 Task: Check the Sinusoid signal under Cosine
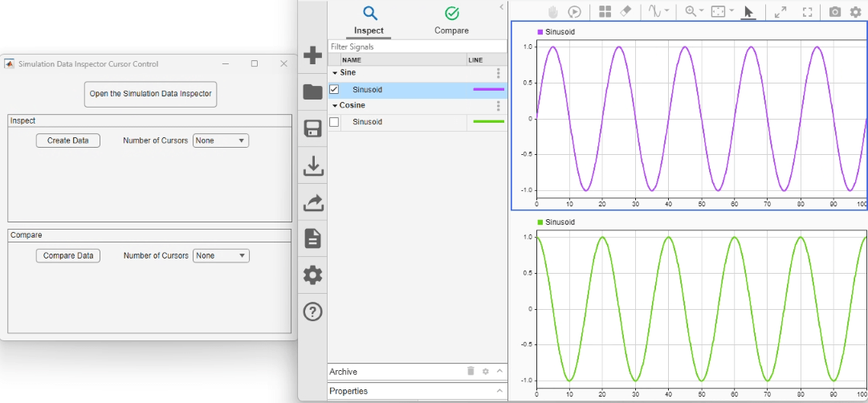coord(334,122)
